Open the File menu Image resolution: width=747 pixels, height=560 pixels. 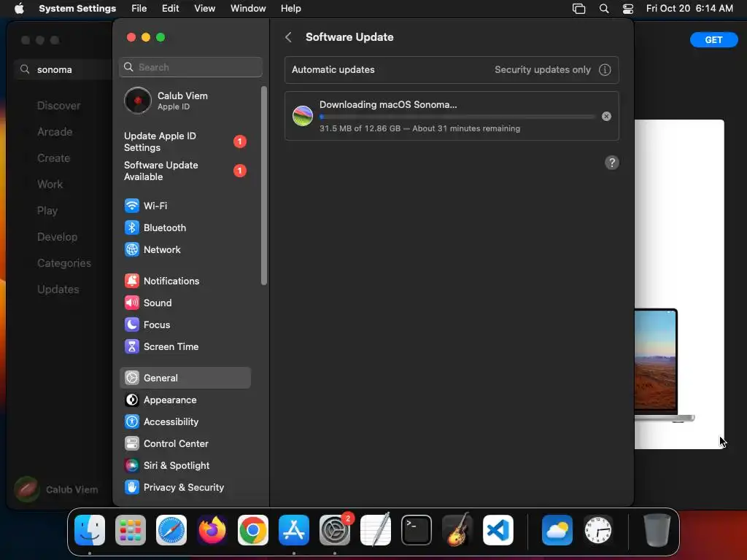click(x=139, y=9)
